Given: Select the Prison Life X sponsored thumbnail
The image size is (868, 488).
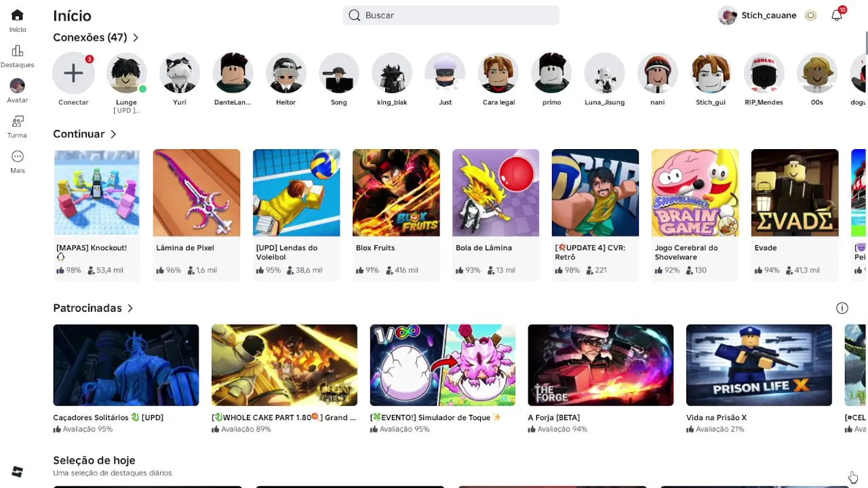Looking at the screenshot, I should tap(759, 365).
